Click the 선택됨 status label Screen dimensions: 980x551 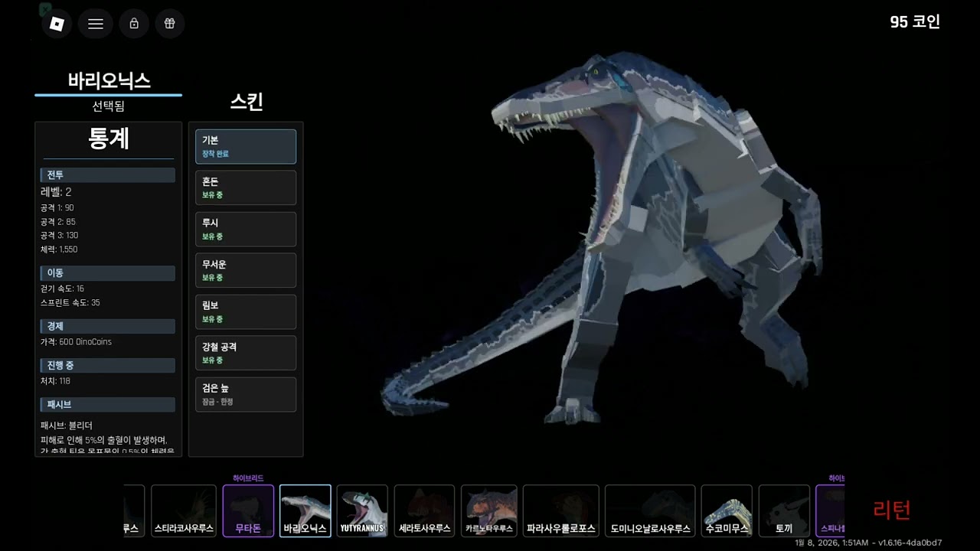tap(109, 106)
